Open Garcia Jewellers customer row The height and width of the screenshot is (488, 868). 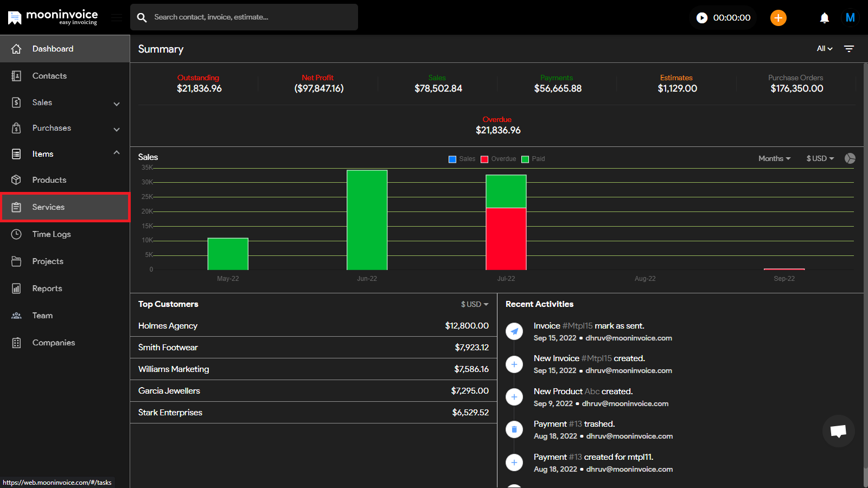(x=314, y=391)
